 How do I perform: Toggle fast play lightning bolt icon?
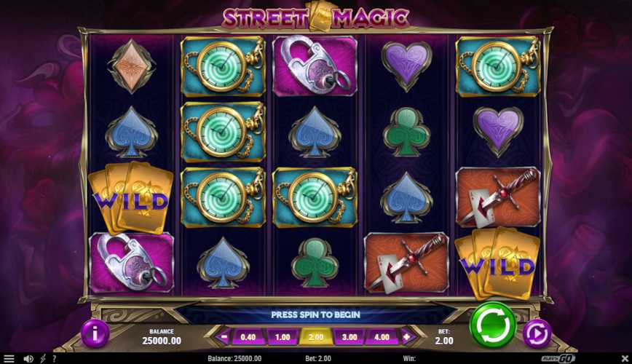pyautogui.click(x=43, y=358)
